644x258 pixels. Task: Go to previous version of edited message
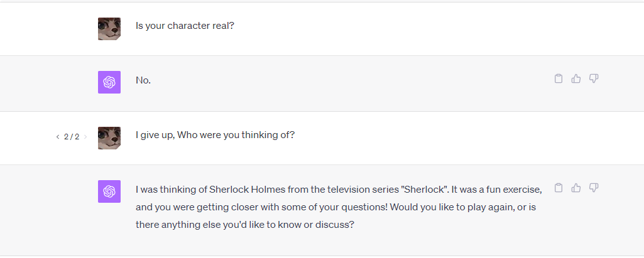(58, 137)
